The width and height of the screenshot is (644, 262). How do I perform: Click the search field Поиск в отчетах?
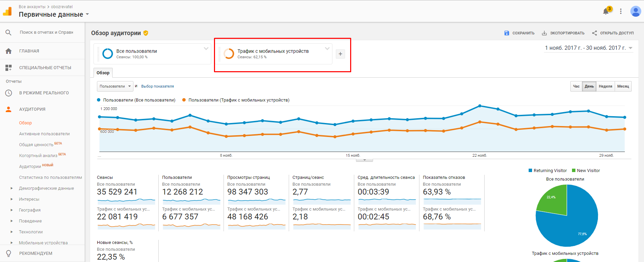pos(47,32)
